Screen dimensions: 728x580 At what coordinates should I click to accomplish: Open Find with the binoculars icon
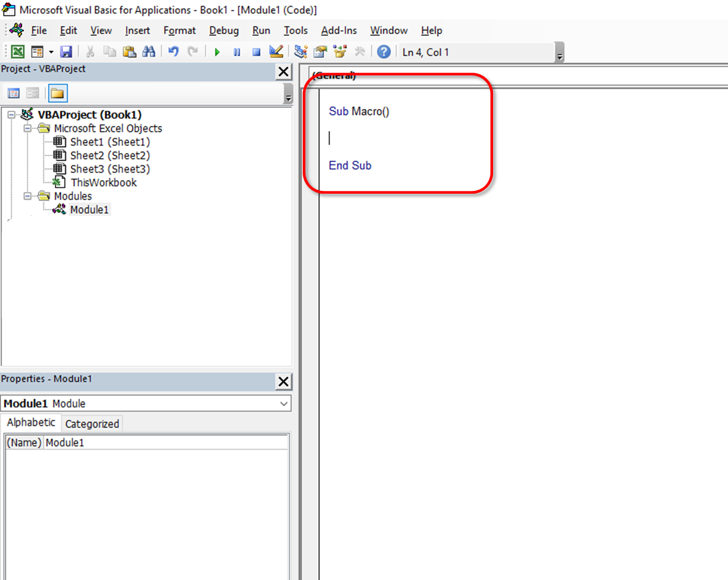pyautogui.click(x=149, y=52)
